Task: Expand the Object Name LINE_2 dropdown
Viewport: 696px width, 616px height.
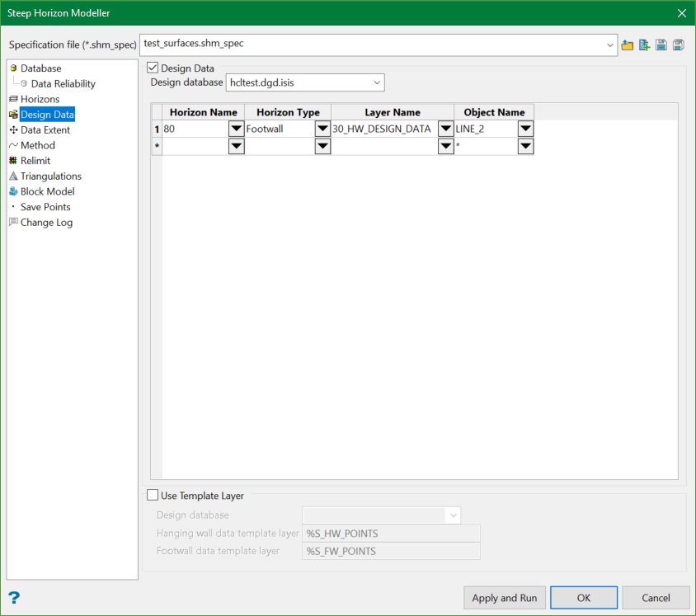Action: click(525, 129)
